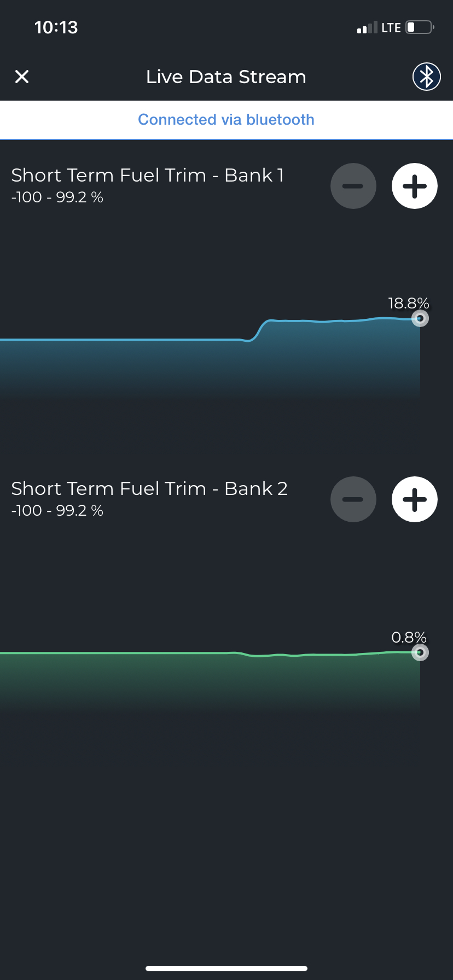Screen dimensions: 453x980
Task: Zoom in Bank 1 graph with plus
Action: pos(414,186)
